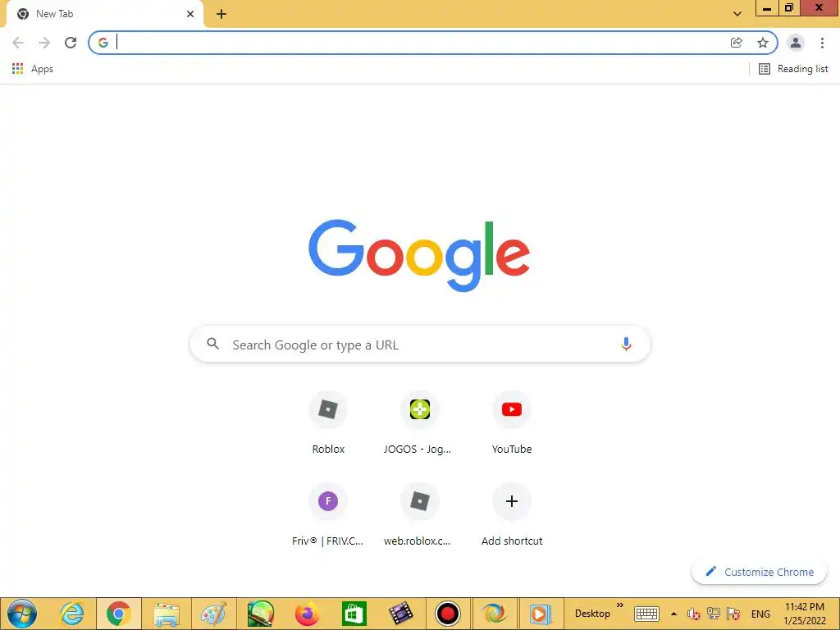Click the red record circle taskbar icon
Screen dimensions: 840x630
tap(447, 614)
